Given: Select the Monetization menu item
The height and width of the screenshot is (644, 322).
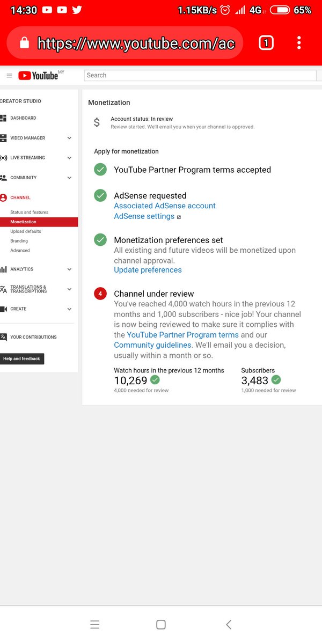Looking at the screenshot, I should pyautogui.click(x=39, y=222).
